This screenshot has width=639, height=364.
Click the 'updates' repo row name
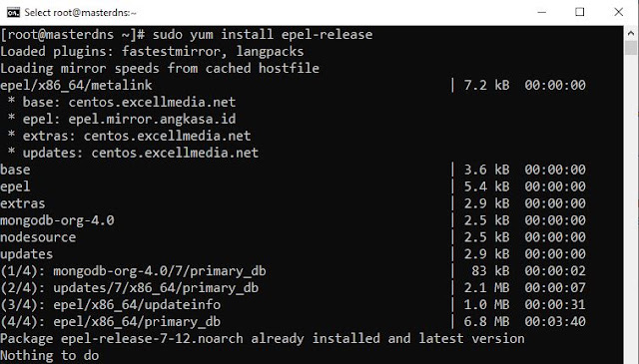click(x=27, y=254)
